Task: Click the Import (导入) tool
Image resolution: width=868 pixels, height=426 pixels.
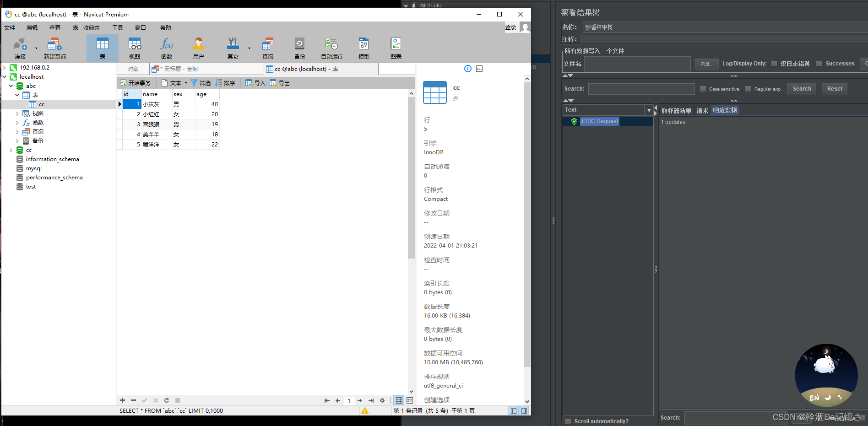Action: (255, 83)
